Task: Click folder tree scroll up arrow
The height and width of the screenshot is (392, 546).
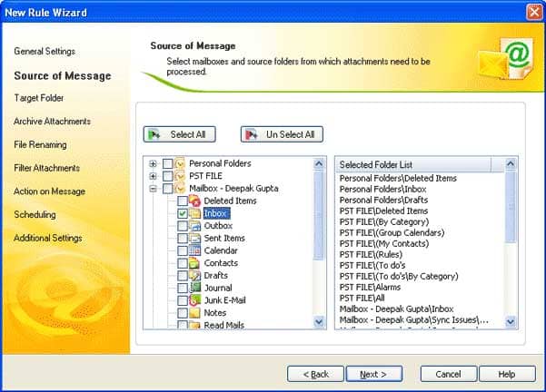Action: pos(319,163)
